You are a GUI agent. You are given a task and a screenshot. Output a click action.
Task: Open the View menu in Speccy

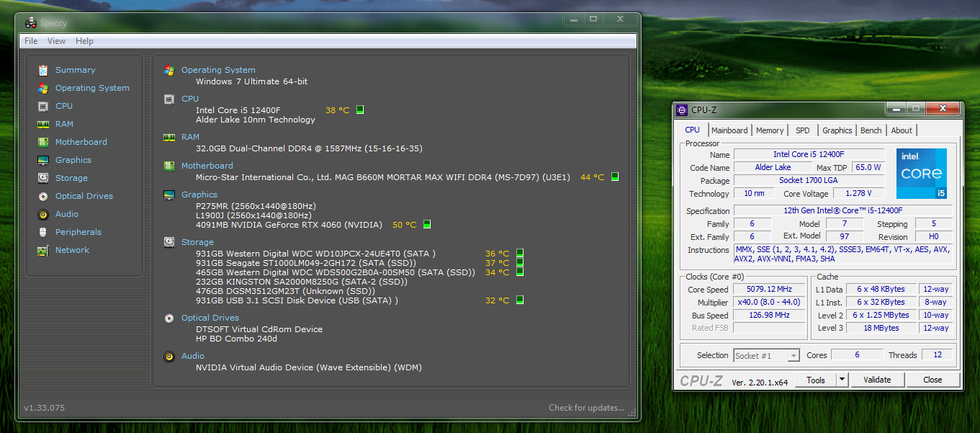click(x=57, y=41)
